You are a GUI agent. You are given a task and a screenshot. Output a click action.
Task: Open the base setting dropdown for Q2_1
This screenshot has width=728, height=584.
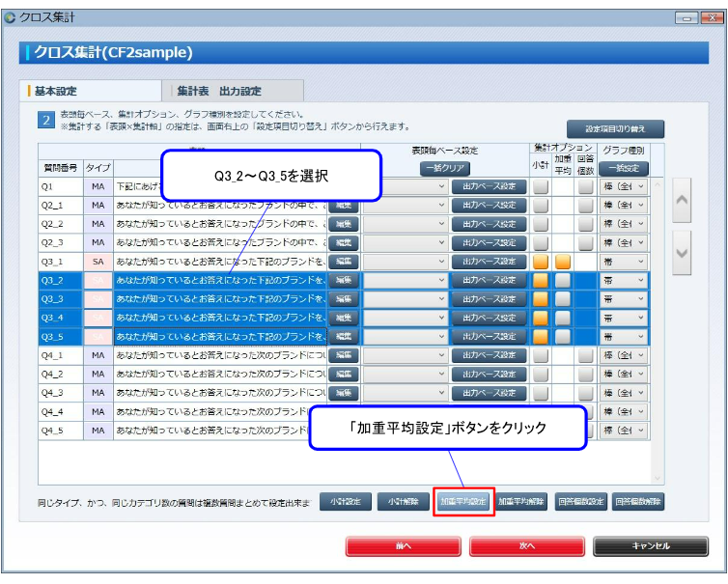[x=405, y=206]
